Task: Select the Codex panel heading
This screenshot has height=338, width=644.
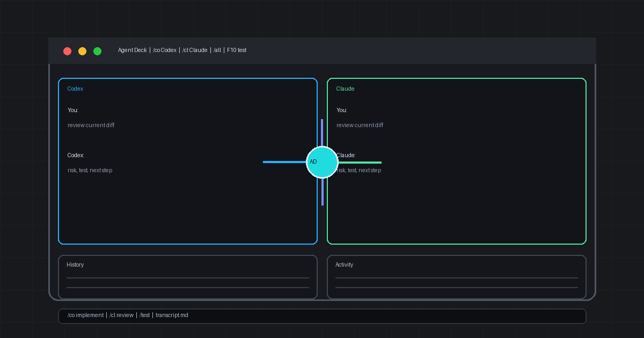Action: 75,89
